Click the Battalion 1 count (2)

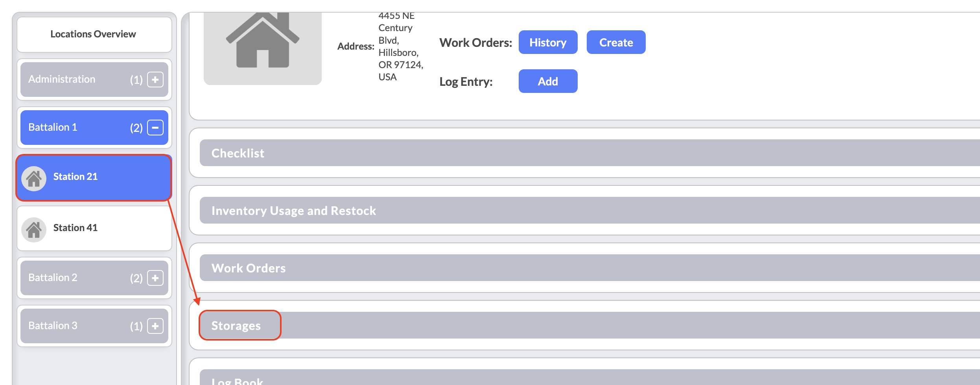136,128
